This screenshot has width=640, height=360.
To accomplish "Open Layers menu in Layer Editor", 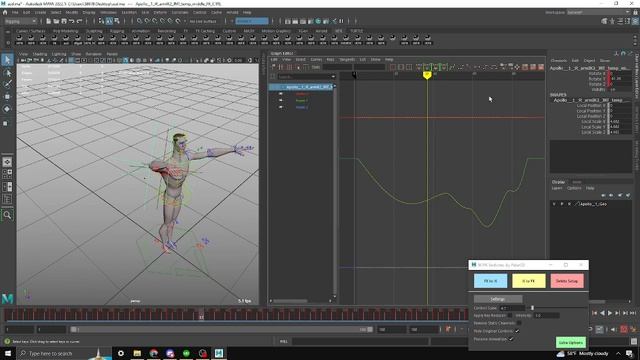I will (557, 188).
